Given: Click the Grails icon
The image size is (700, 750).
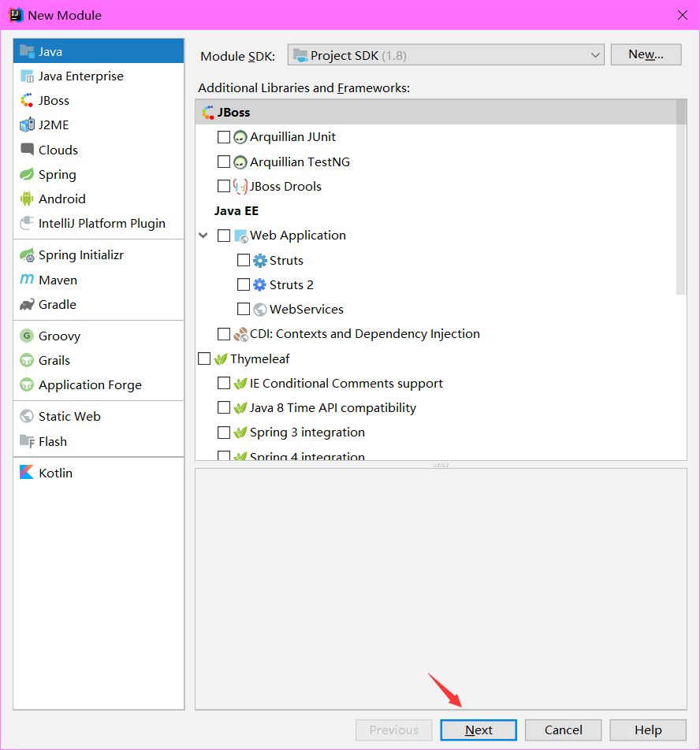Looking at the screenshot, I should pyautogui.click(x=27, y=360).
